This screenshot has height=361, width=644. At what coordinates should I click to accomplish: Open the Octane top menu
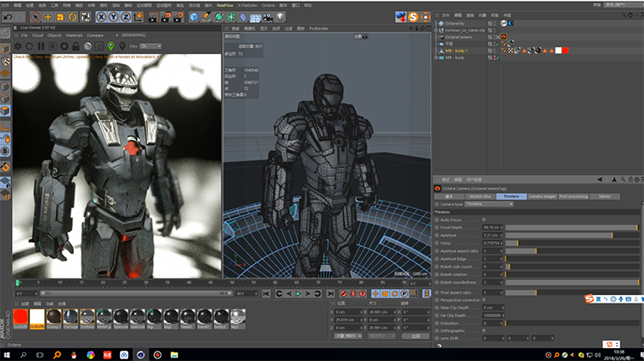(x=268, y=5)
